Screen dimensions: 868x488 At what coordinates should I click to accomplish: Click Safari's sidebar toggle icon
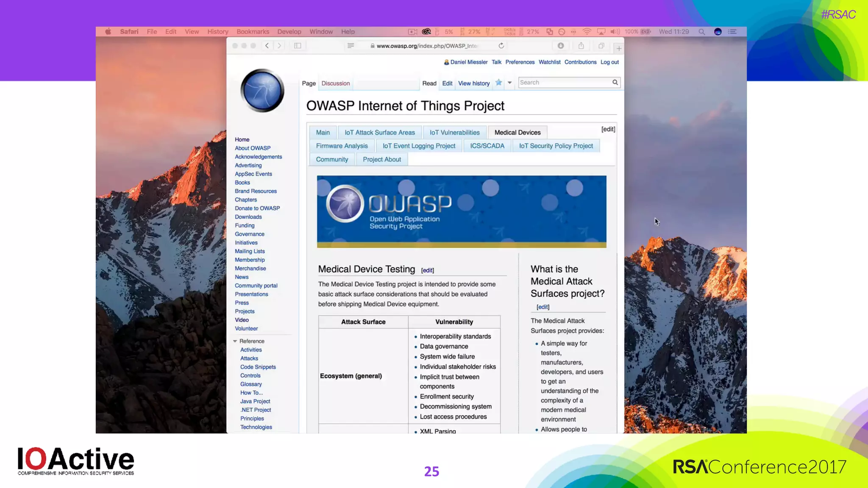point(298,46)
